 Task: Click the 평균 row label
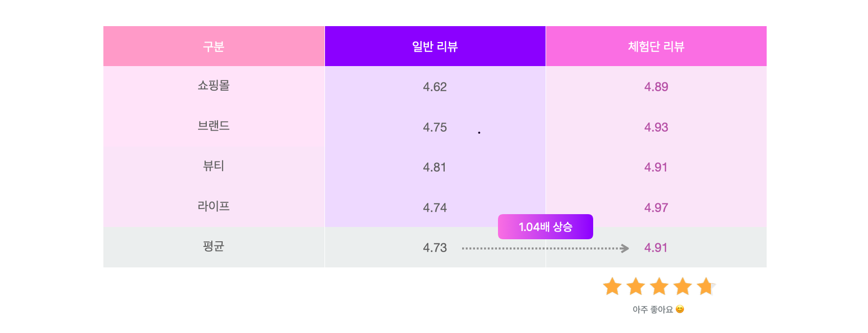[214, 246]
